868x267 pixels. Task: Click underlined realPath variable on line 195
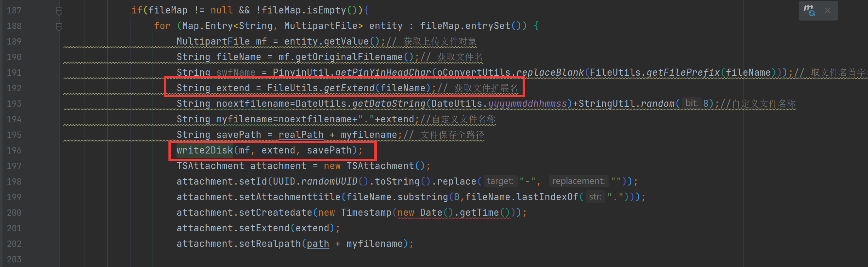click(x=301, y=135)
